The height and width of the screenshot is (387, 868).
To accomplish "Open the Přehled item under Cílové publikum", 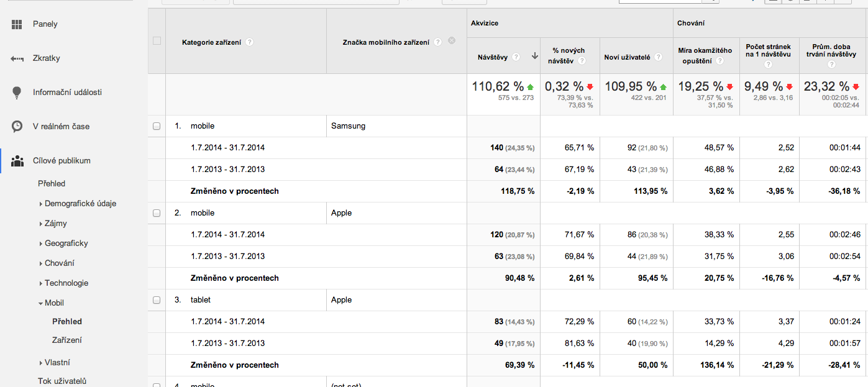I will (52, 183).
